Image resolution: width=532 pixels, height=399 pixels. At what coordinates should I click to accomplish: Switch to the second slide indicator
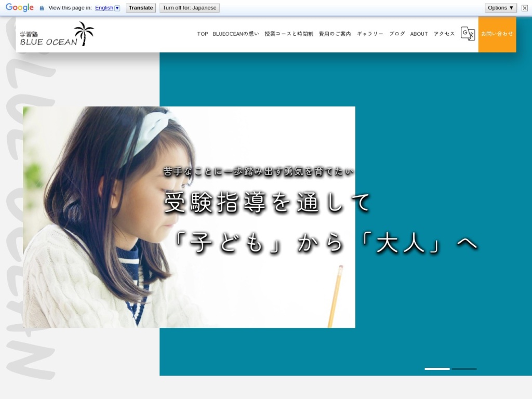[x=464, y=369]
